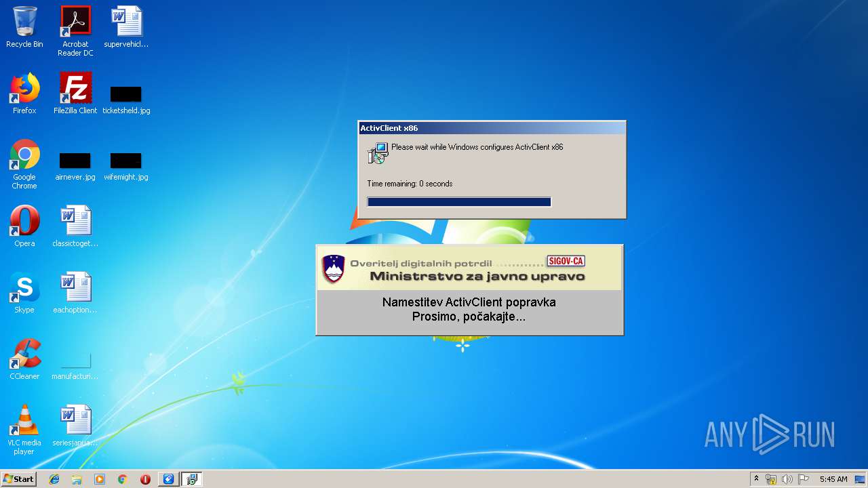Select airnever.jpg image file
The height and width of the screenshot is (488, 868).
click(75, 167)
